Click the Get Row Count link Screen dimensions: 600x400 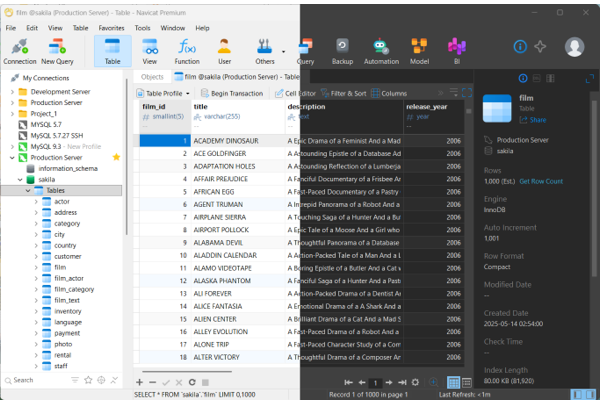[x=541, y=181]
